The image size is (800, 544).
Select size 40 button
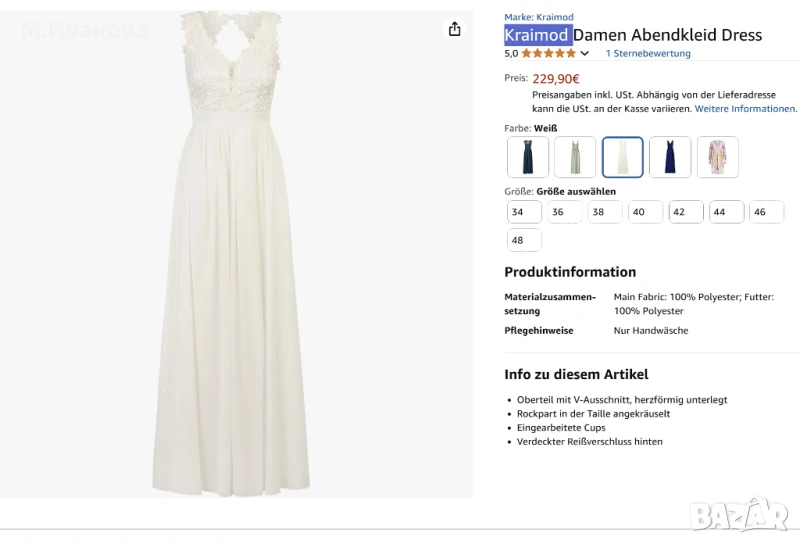coord(645,212)
